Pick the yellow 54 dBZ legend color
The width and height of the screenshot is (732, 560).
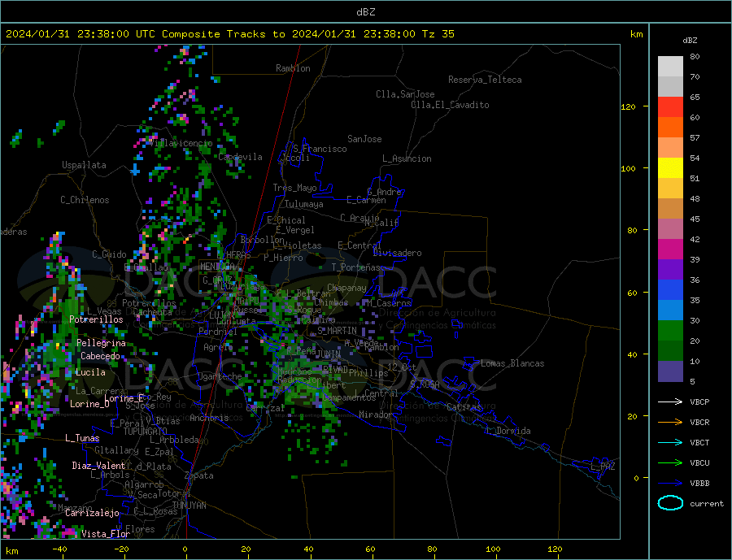[670, 168]
